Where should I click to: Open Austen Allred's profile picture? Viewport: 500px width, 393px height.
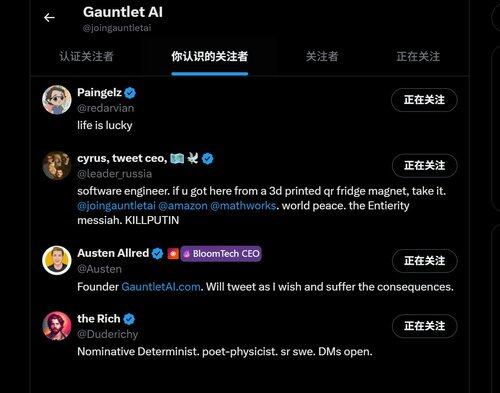pos(57,260)
